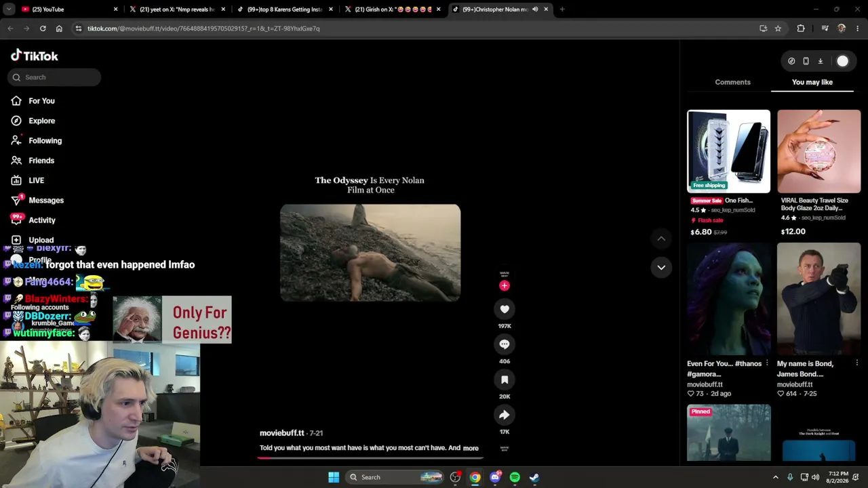Switch to the "top 8 Karens" browser tab
868x488 pixels.
coord(283,9)
